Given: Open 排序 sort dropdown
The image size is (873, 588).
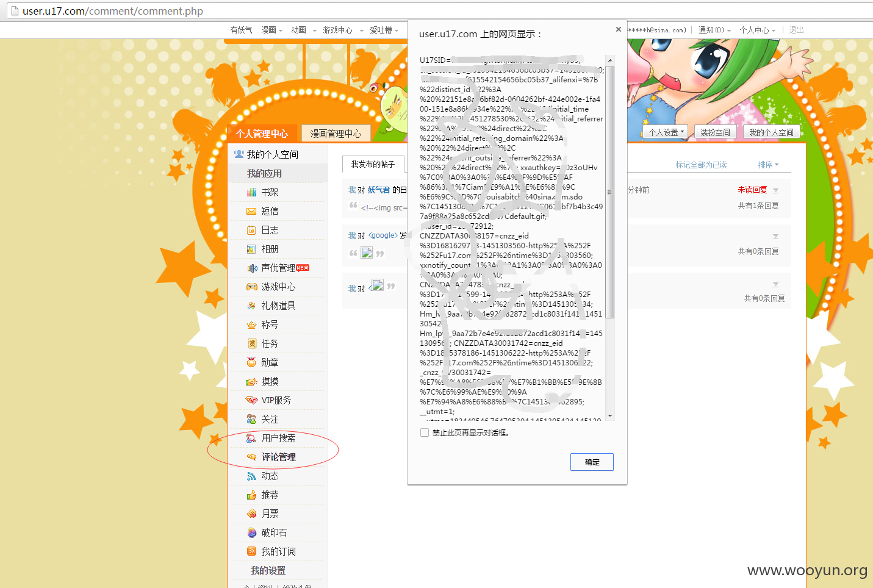Looking at the screenshot, I should click(768, 165).
